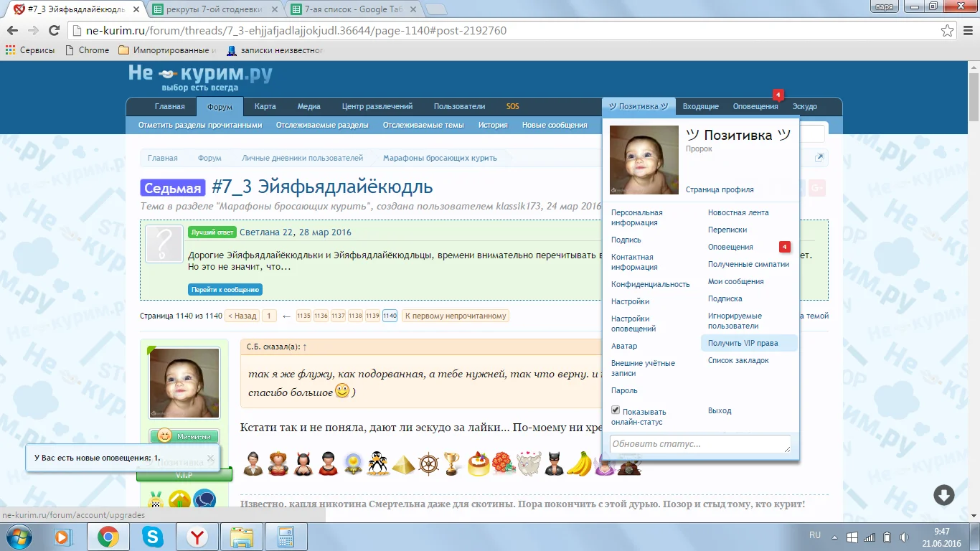Open the 'SOS' navigation tab

point(513,106)
